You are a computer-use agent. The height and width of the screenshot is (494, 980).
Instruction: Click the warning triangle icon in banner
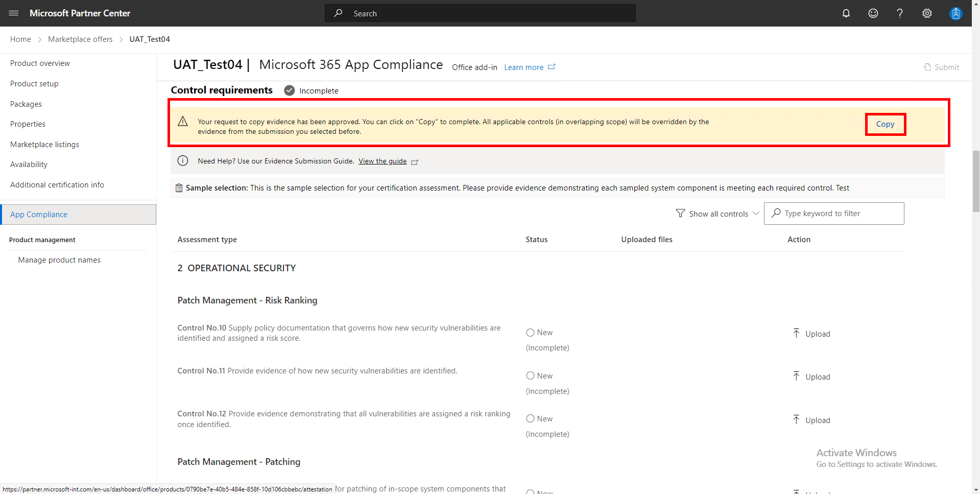(x=183, y=122)
